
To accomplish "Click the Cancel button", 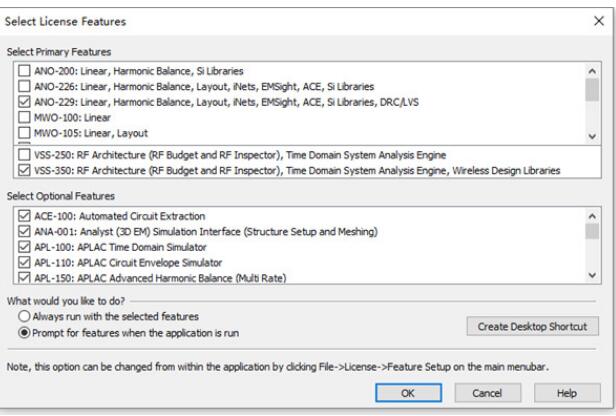I will (488, 393).
